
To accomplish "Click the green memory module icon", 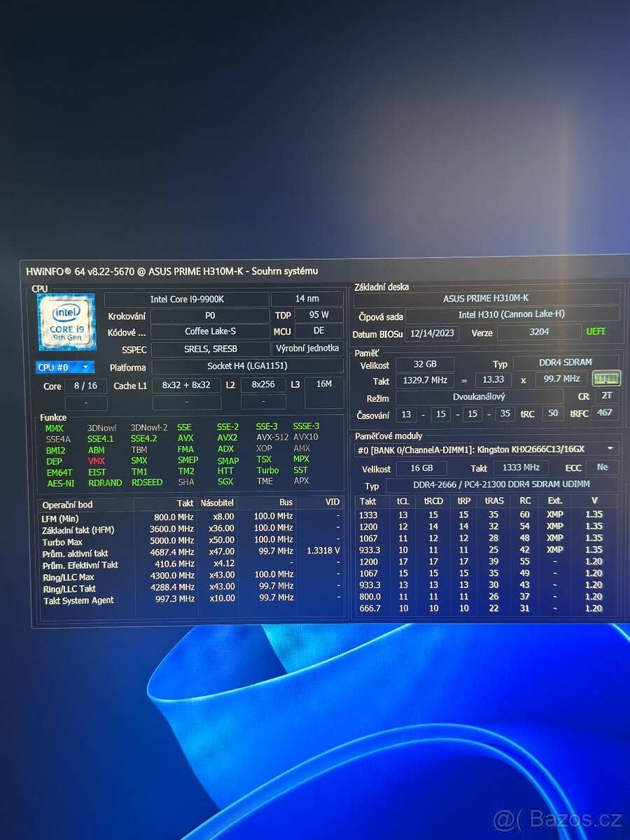I will coord(606,379).
